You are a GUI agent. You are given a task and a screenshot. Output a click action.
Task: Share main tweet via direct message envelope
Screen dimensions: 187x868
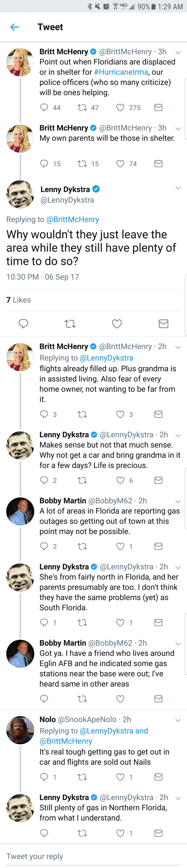coord(163,324)
